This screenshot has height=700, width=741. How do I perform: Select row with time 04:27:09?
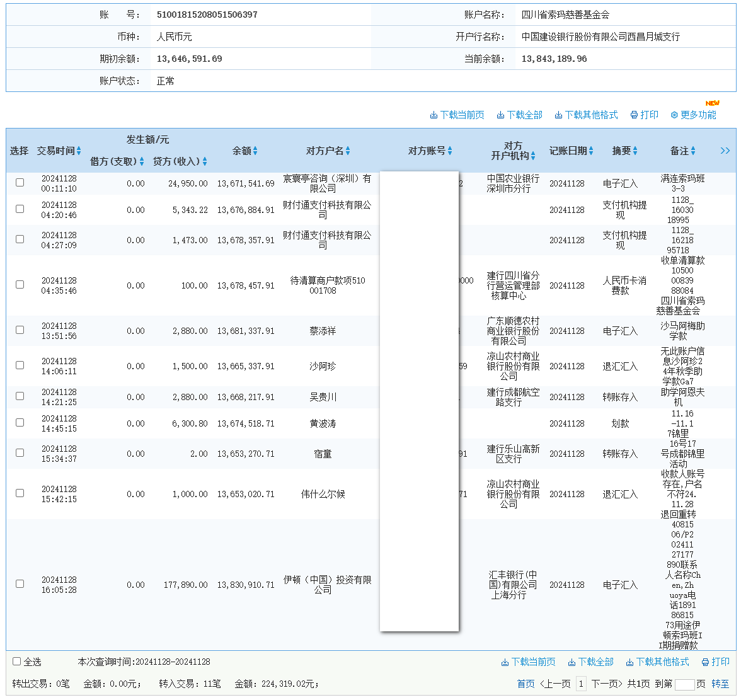pyautogui.click(x=20, y=239)
